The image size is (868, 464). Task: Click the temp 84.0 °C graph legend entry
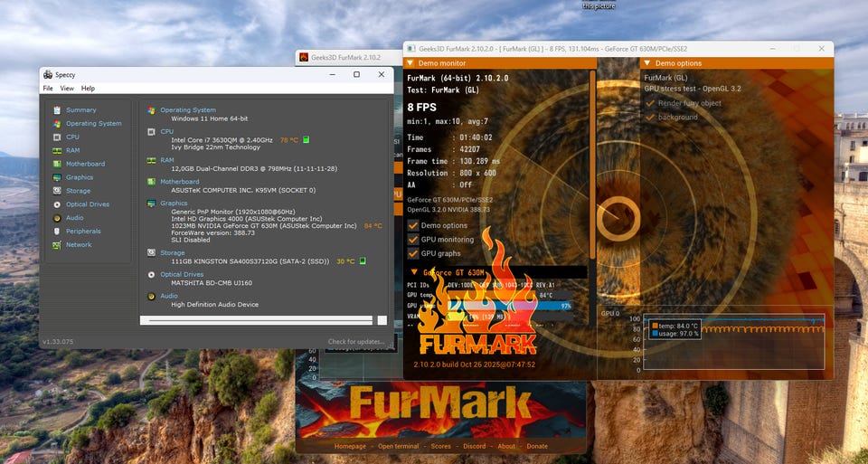(675, 327)
